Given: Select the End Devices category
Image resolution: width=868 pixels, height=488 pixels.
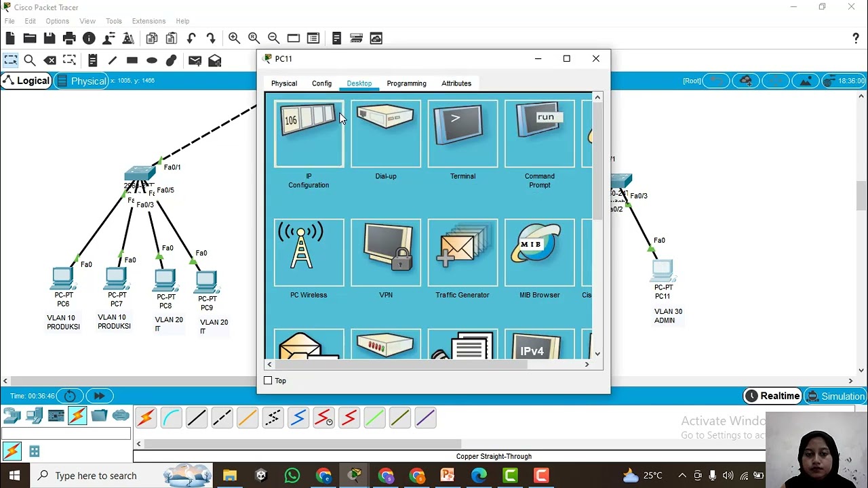Looking at the screenshot, I should 35,415.
